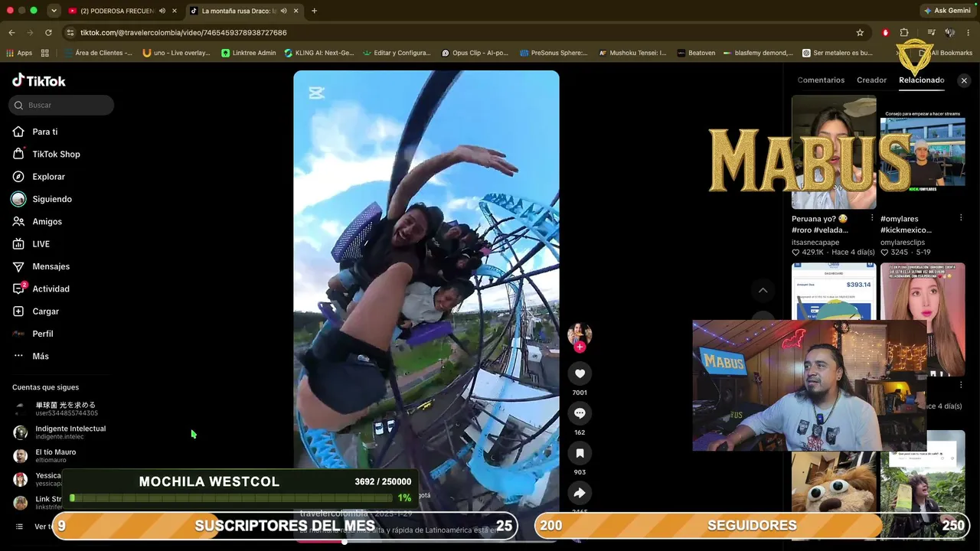980x551 pixels.
Task: Open the Siguiendo feed
Action: coord(52,199)
